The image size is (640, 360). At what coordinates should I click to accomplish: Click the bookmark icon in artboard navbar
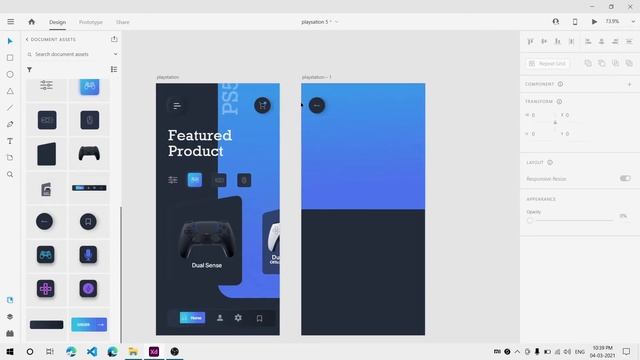pos(259,318)
